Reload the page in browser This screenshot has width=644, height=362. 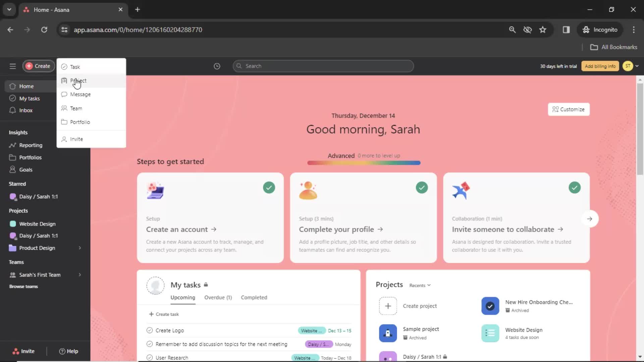pos(44,29)
